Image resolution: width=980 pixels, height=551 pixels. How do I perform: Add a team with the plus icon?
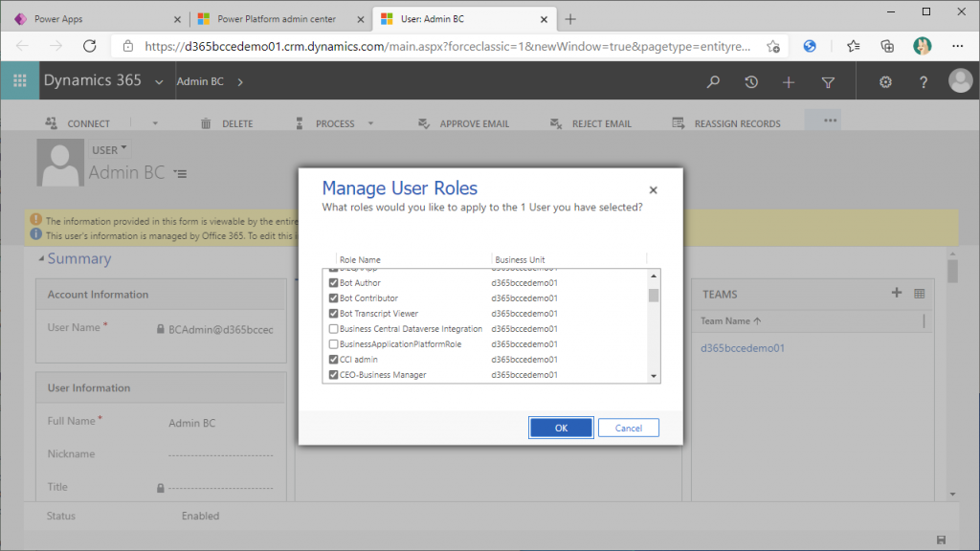point(896,293)
